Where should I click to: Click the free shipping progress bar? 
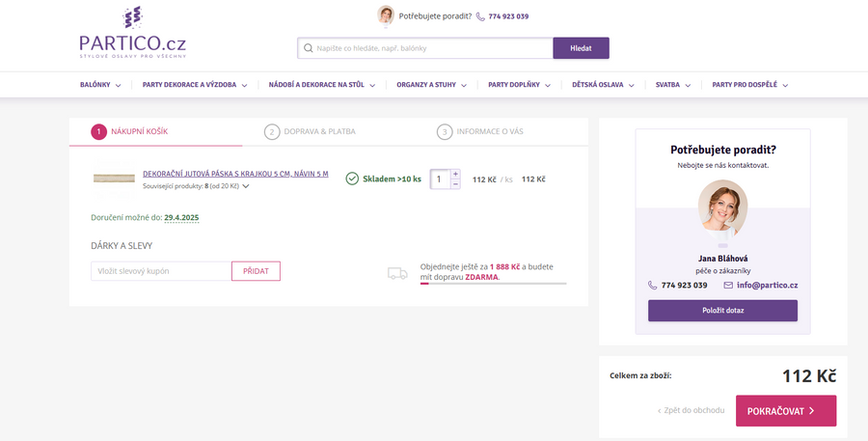[x=493, y=284]
